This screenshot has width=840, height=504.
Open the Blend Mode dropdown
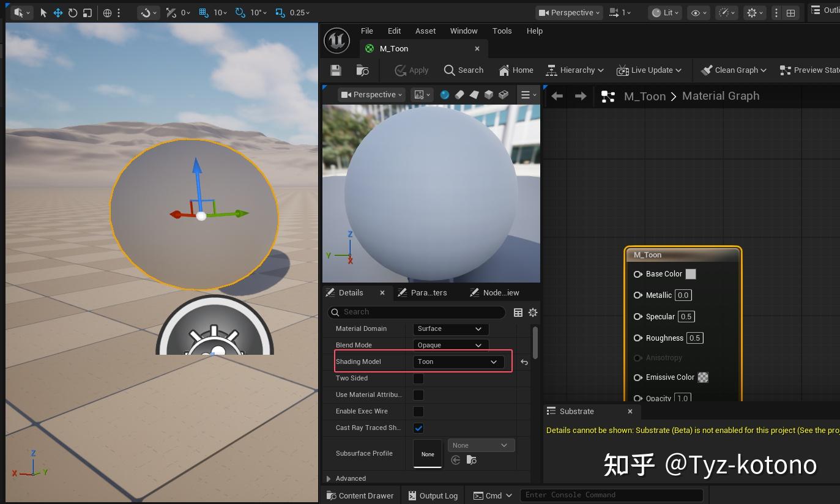point(450,345)
